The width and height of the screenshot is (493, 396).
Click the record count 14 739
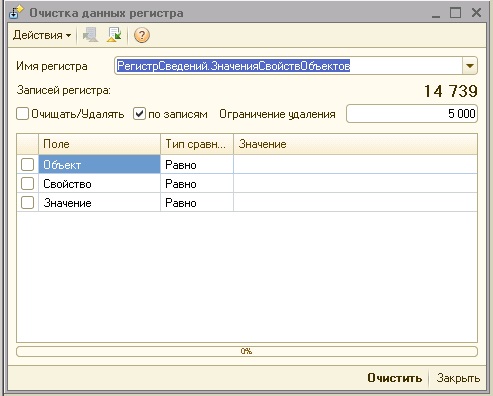tap(451, 91)
